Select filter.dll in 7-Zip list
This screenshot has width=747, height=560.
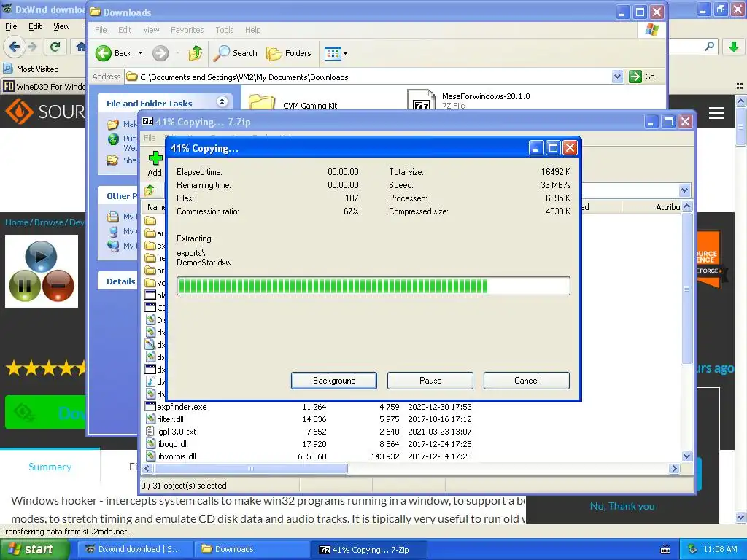[x=170, y=419]
